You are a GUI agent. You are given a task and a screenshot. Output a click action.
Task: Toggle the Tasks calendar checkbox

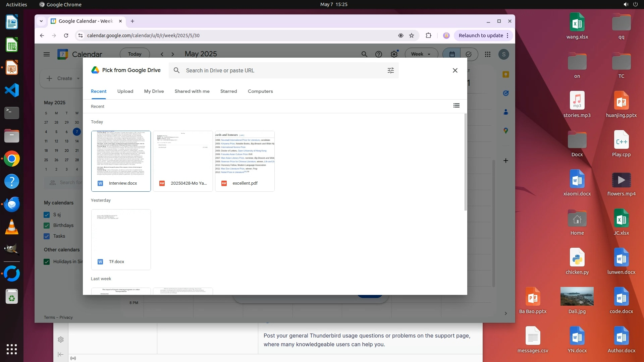click(47, 236)
